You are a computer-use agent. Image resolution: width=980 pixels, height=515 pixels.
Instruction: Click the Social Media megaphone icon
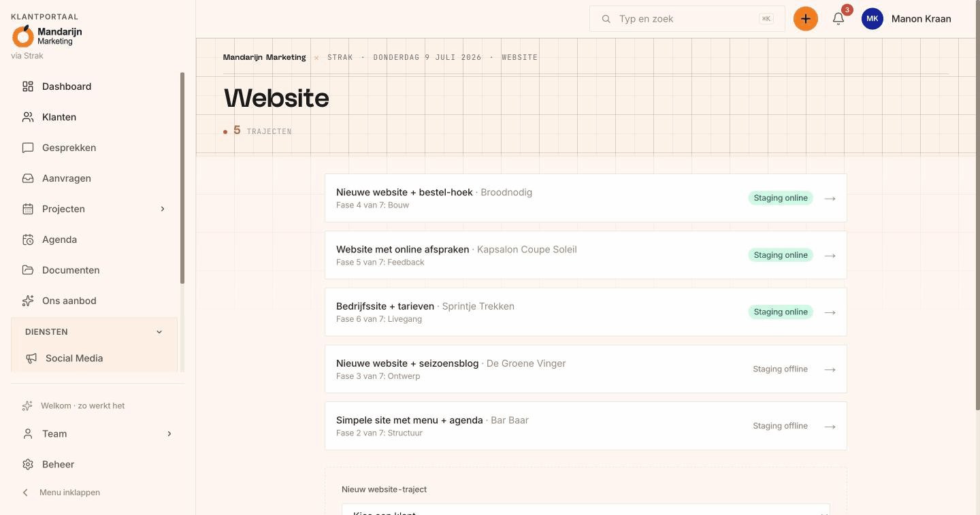tap(31, 359)
